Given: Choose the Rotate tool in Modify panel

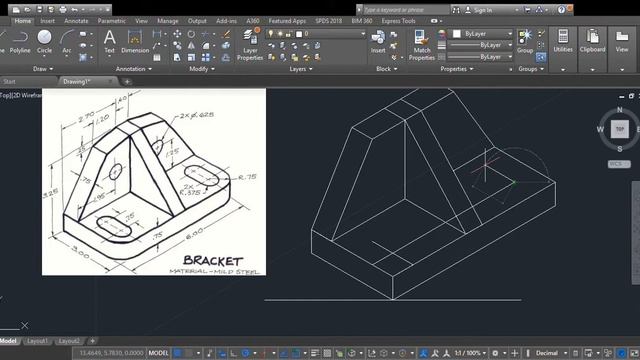Looking at the screenshot, I should 191,34.
